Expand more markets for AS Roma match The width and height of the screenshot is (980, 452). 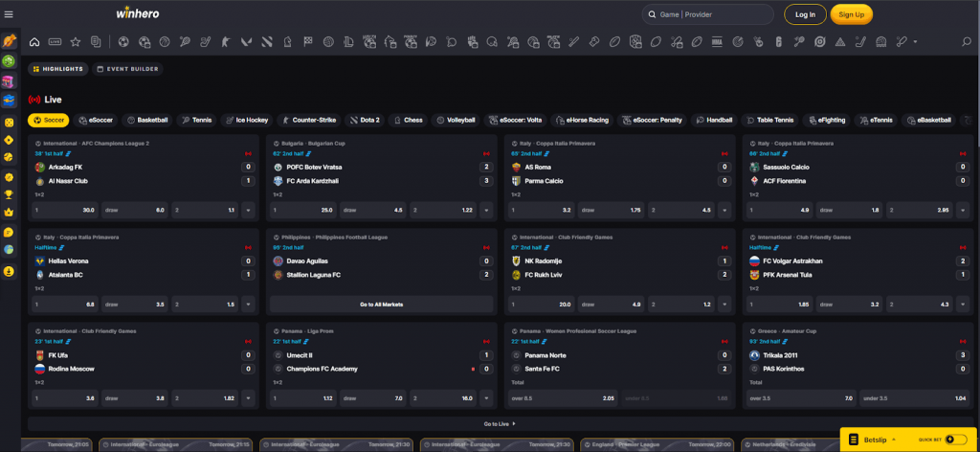(723, 210)
